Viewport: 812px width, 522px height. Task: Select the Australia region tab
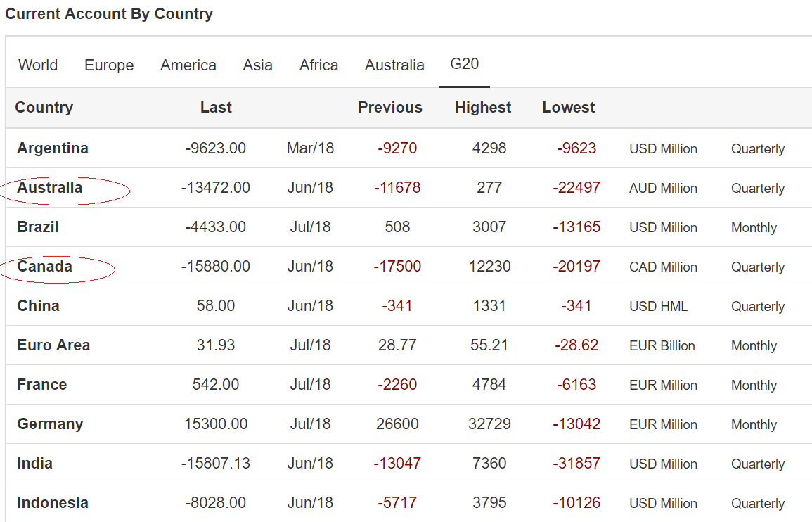click(394, 65)
